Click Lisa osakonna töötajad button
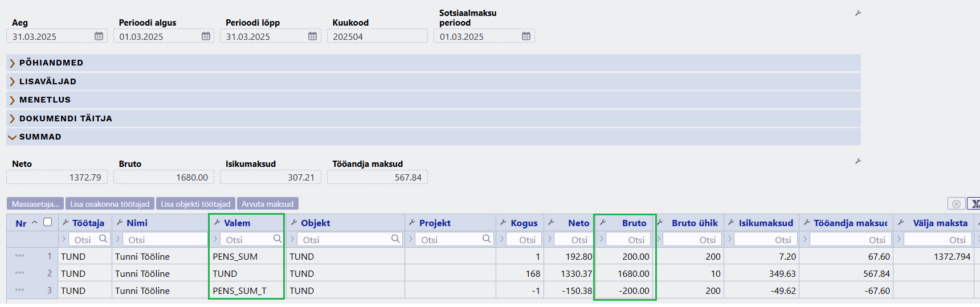980x307 pixels. (x=110, y=204)
